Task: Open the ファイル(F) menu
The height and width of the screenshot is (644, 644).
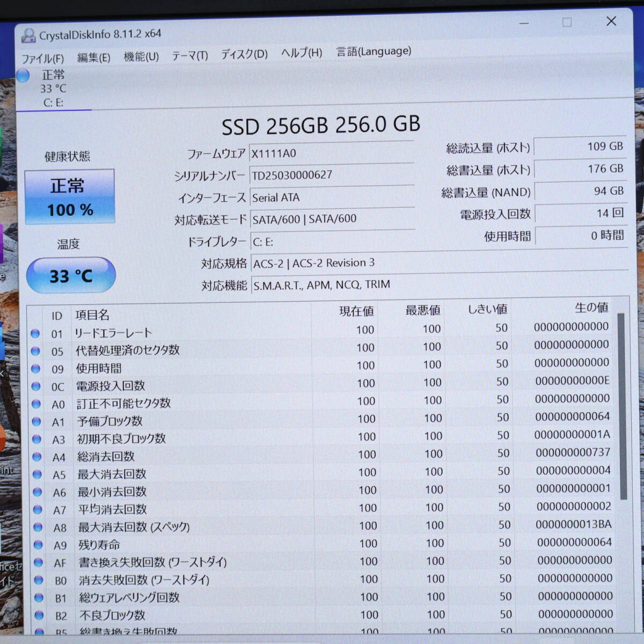Action: pos(42,58)
